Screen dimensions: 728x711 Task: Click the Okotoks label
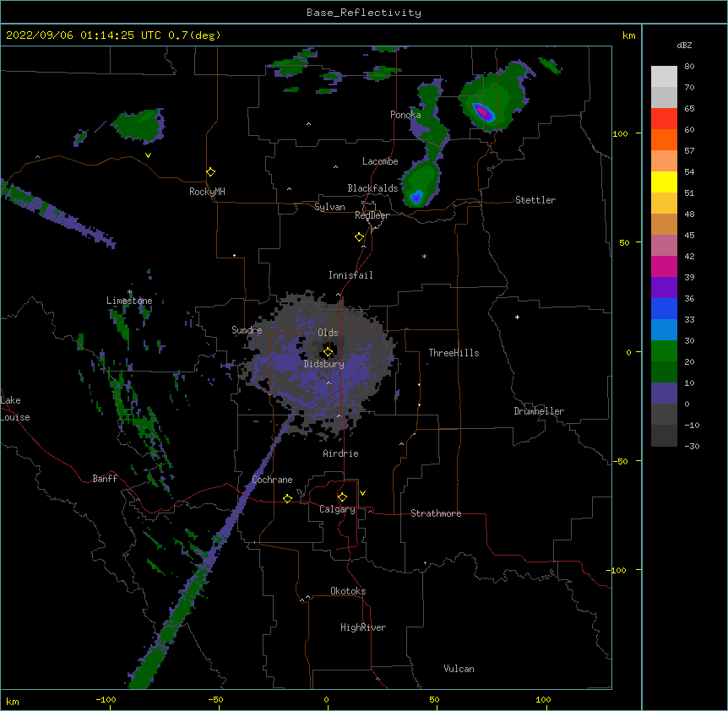pos(348,591)
